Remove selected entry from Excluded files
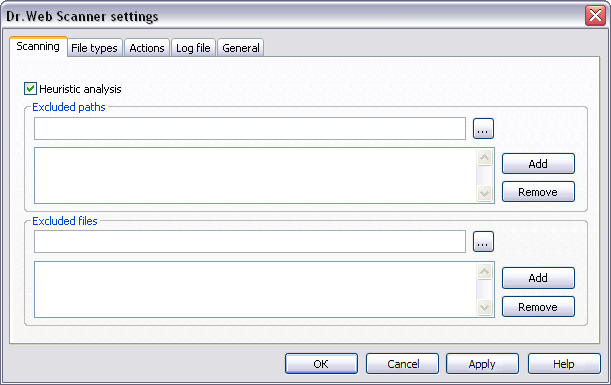This screenshot has width=611, height=385. click(538, 307)
